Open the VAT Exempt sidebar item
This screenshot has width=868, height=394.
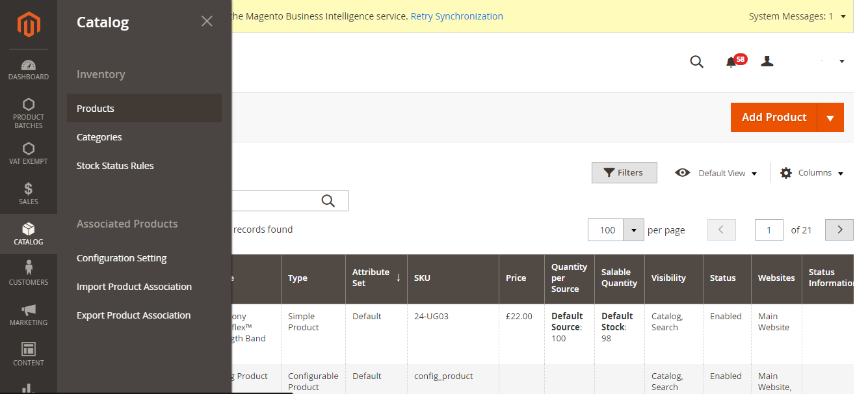pyautogui.click(x=29, y=153)
